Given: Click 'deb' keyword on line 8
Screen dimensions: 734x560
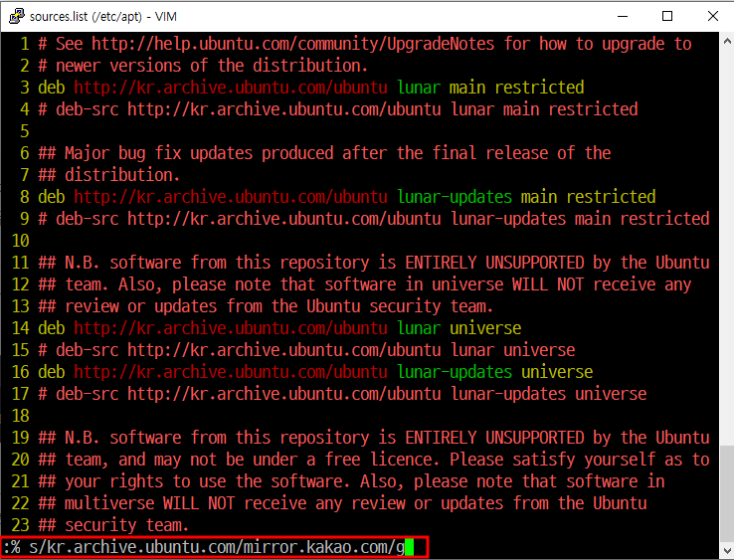Looking at the screenshot, I should point(52,197).
